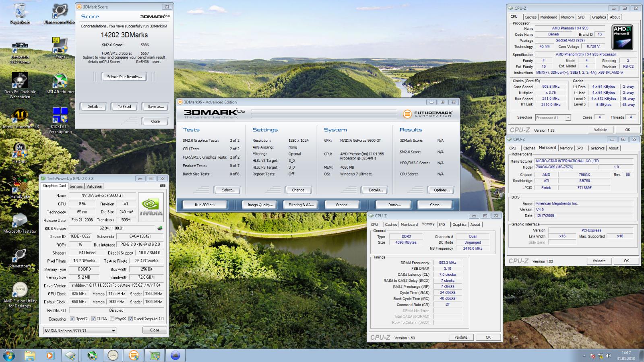Click the Details button in 3DMark Score
This screenshot has width=644, height=362.
point(94,107)
